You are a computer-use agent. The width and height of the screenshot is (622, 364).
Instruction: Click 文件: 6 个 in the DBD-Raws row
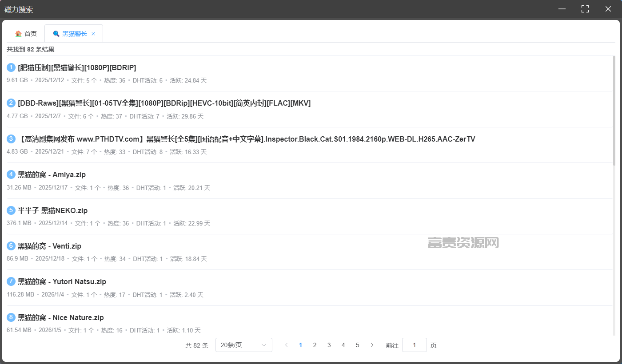tap(81, 116)
